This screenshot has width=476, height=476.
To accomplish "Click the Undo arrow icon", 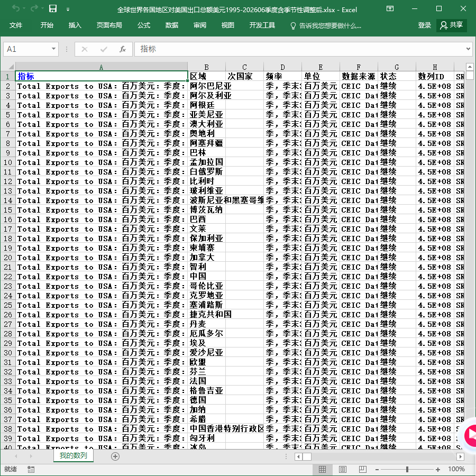I will coord(16,8).
